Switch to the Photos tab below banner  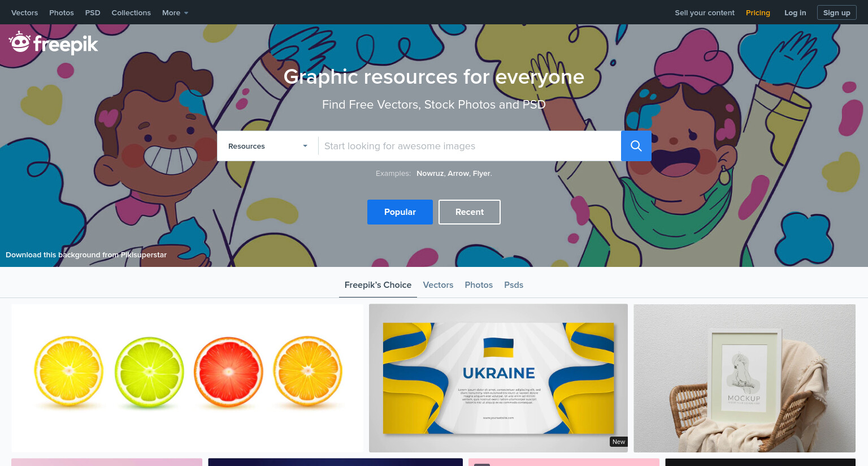coord(479,285)
